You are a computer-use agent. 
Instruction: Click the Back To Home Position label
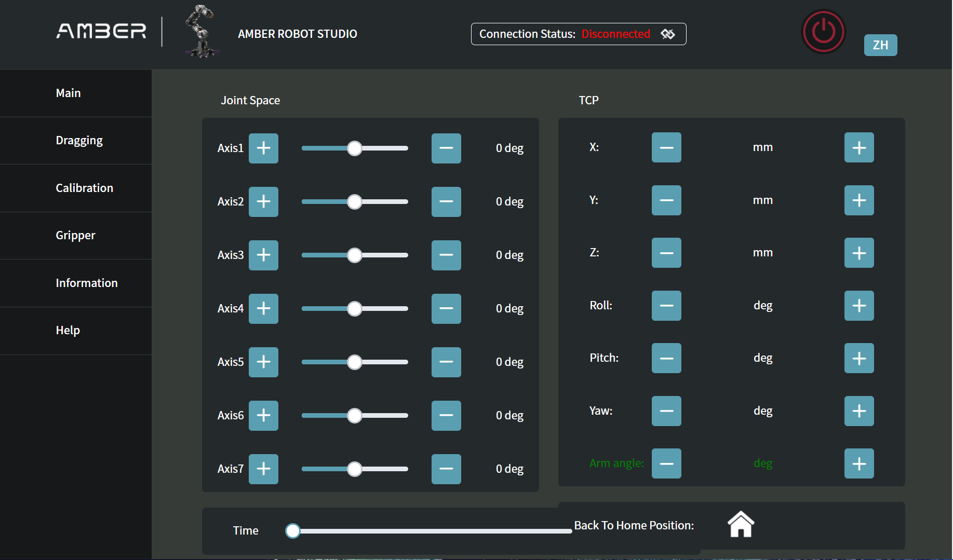(634, 525)
